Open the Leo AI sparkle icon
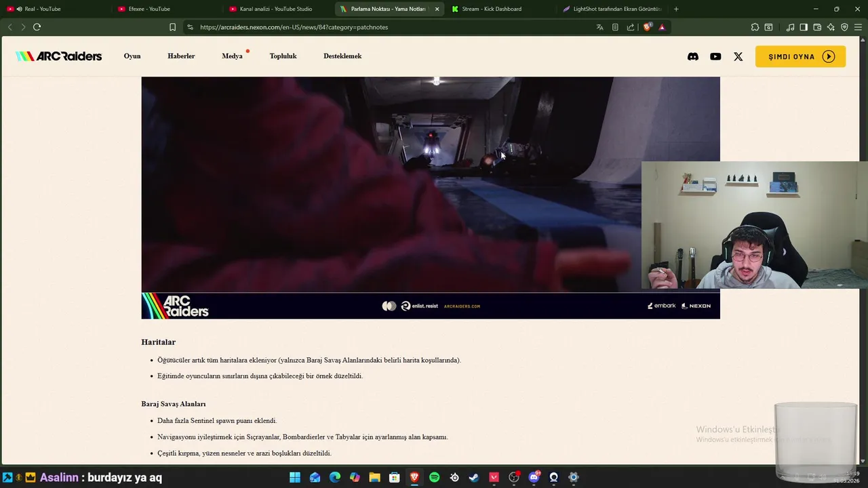868x488 pixels. (x=831, y=27)
